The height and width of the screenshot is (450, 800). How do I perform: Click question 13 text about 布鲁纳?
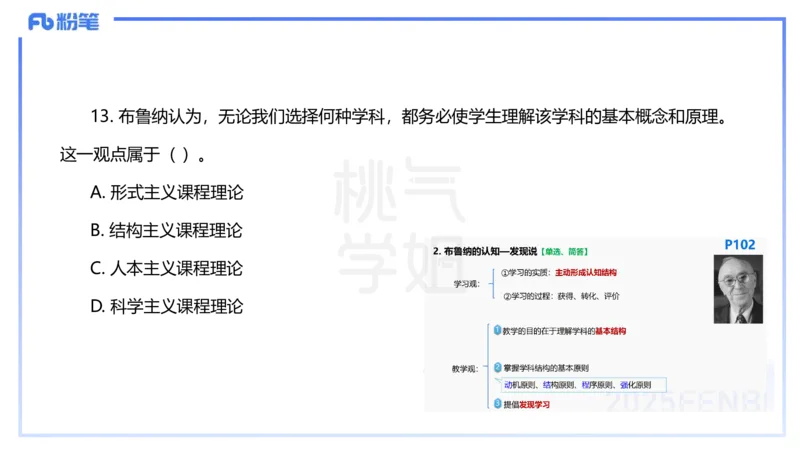point(409,117)
